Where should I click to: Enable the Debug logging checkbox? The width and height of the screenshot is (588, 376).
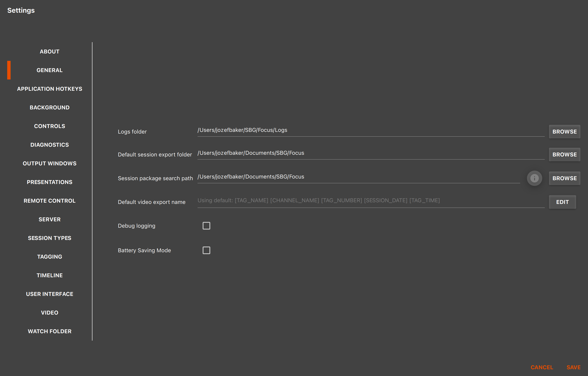click(x=206, y=226)
